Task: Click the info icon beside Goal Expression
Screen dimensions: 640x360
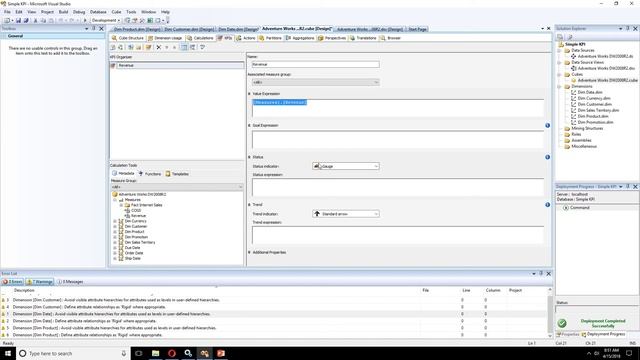Action: (x=547, y=125)
